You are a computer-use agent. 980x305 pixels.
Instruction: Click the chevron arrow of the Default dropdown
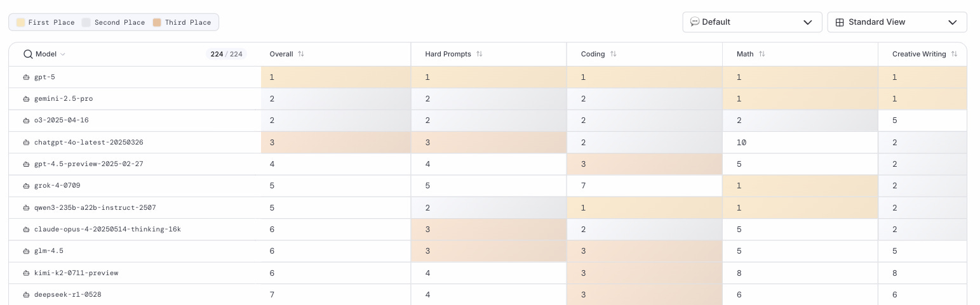pyautogui.click(x=808, y=22)
